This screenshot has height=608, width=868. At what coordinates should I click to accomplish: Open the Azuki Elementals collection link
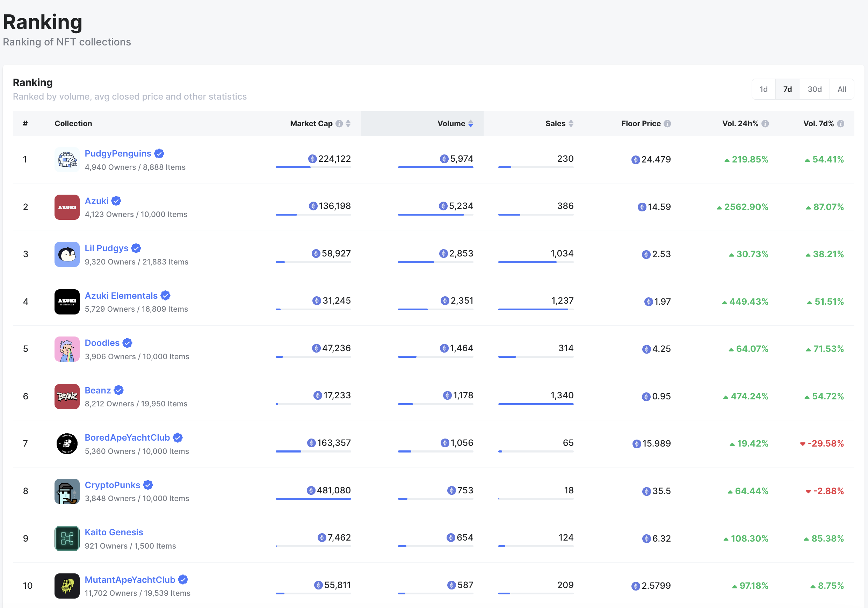pos(121,296)
